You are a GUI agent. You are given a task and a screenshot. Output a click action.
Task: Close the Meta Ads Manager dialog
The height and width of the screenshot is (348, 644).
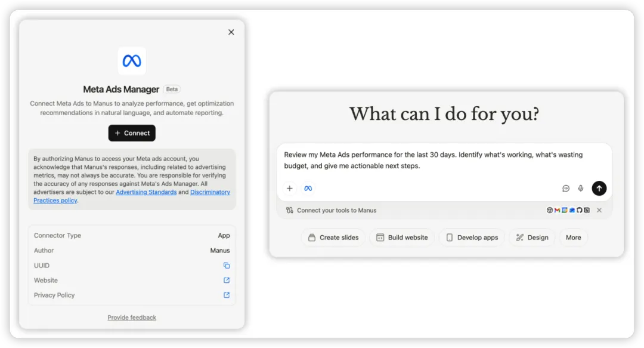pos(231,32)
